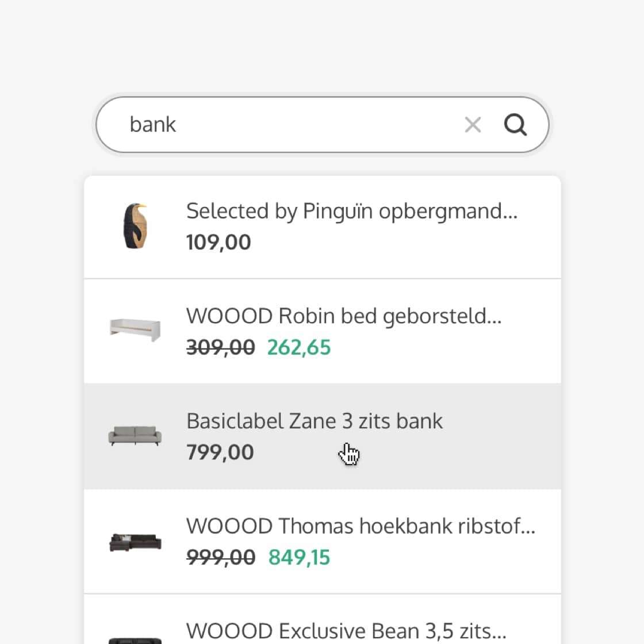644x644 pixels.
Task: Click the 109,00 price of the opbergmand
Action: coord(218,242)
